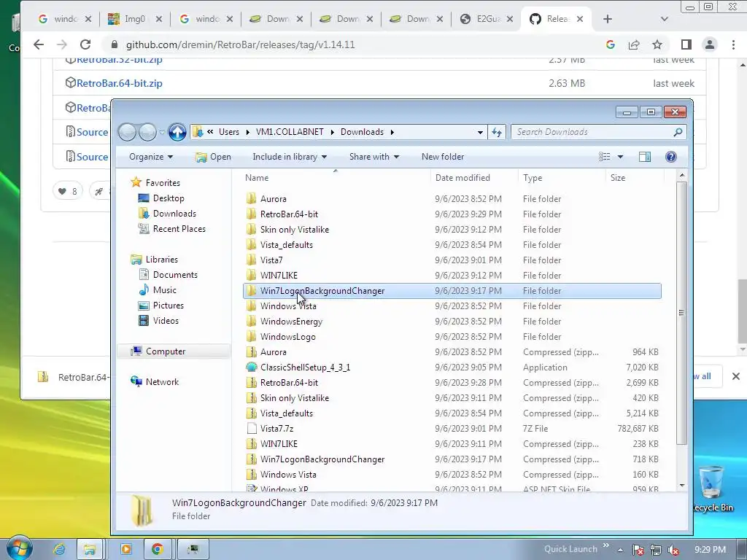The image size is (747, 560).
Task: Select Network in the navigation pane
Action: tap(162, 381)
